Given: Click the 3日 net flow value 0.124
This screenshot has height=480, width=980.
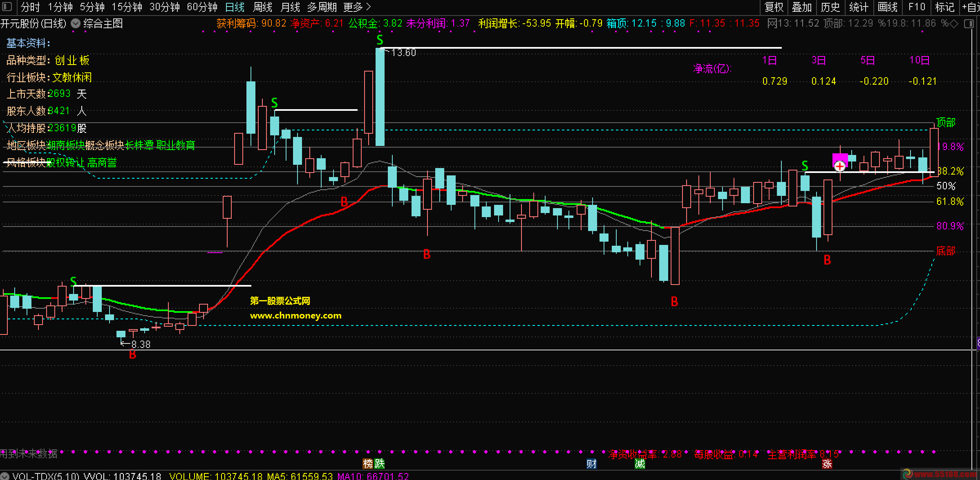Looking at the screenshot, I should [823, 81].
